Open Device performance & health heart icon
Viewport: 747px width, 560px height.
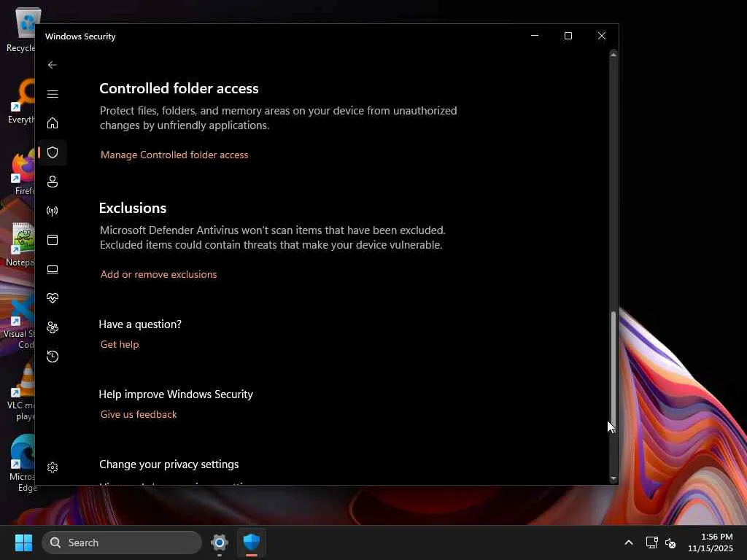point(53,298)
